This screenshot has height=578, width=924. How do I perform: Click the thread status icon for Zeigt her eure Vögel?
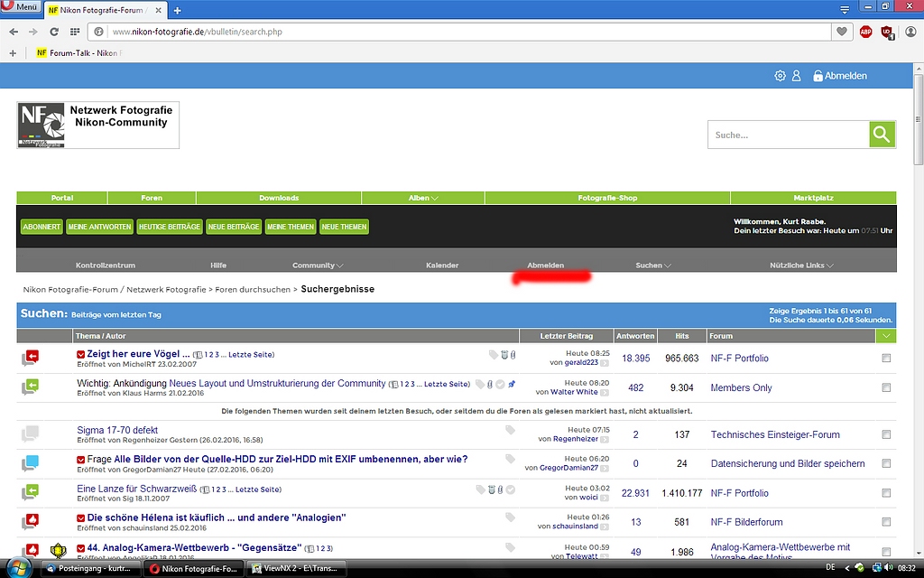[30, 358]
